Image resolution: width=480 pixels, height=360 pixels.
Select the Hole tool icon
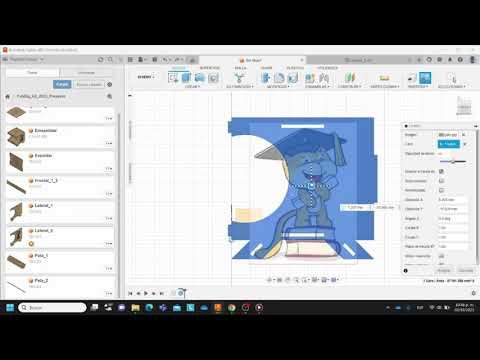tap(213, 78)
